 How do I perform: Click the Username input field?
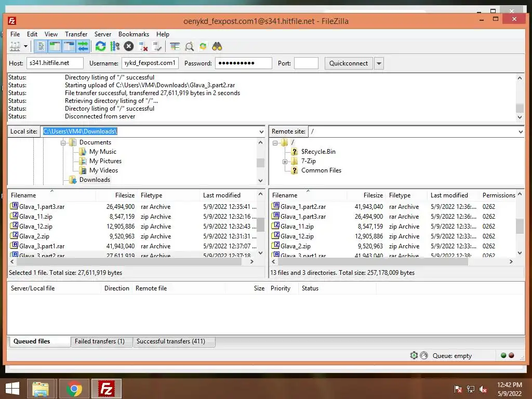click(x=150, y=63)
